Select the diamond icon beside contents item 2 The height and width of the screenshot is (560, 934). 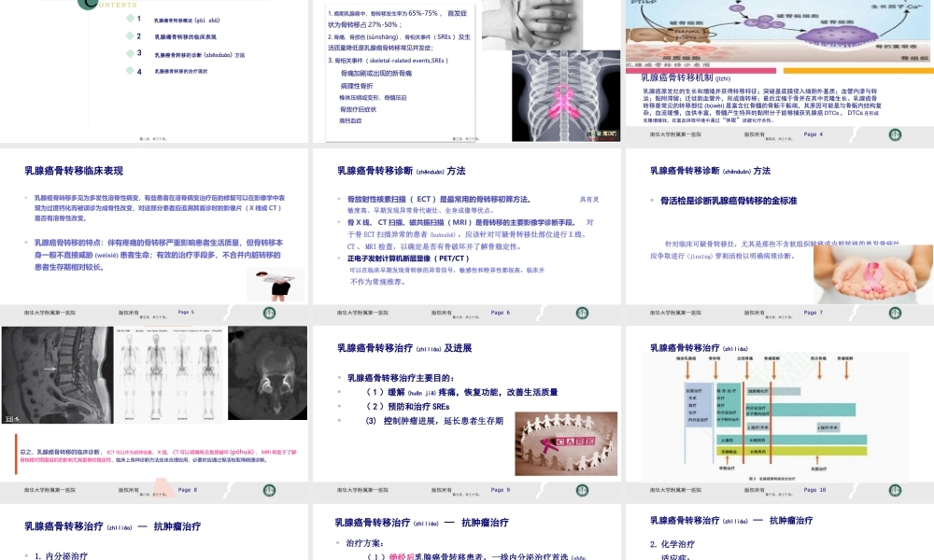130,36
